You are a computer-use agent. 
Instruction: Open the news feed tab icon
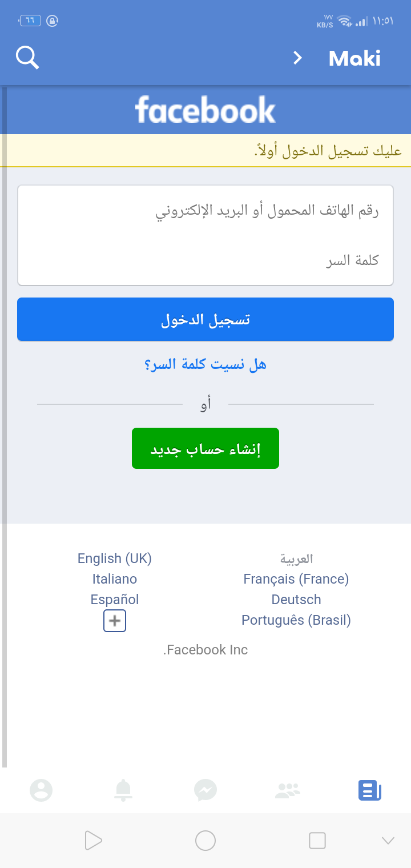click(369, 790)
